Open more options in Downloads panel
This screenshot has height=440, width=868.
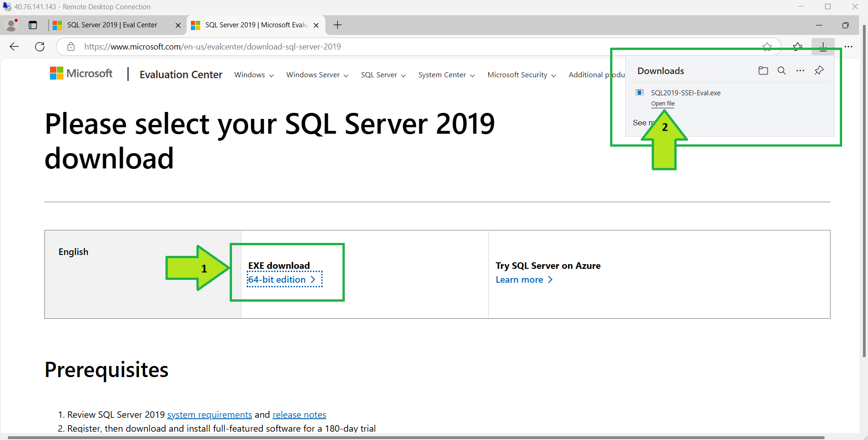pyautogui.click(x=800, y=70)
